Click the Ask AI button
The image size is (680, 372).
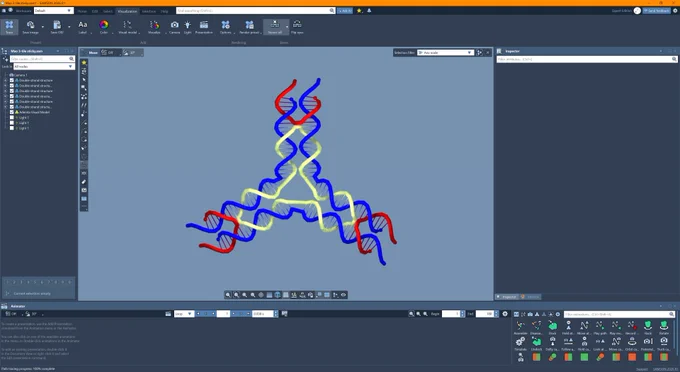pyautogui.click(x=345, y=10)
